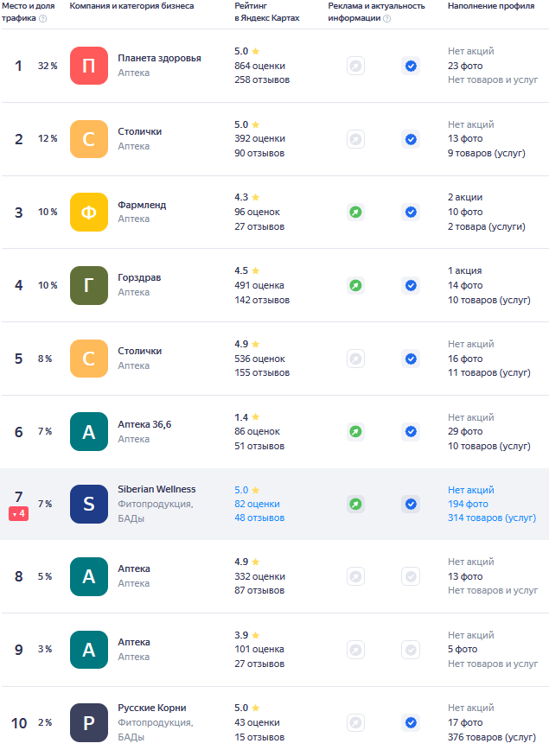
Task: Click the grey ad arrow icon in row 8 Аптека
Action: pos(355,576)
